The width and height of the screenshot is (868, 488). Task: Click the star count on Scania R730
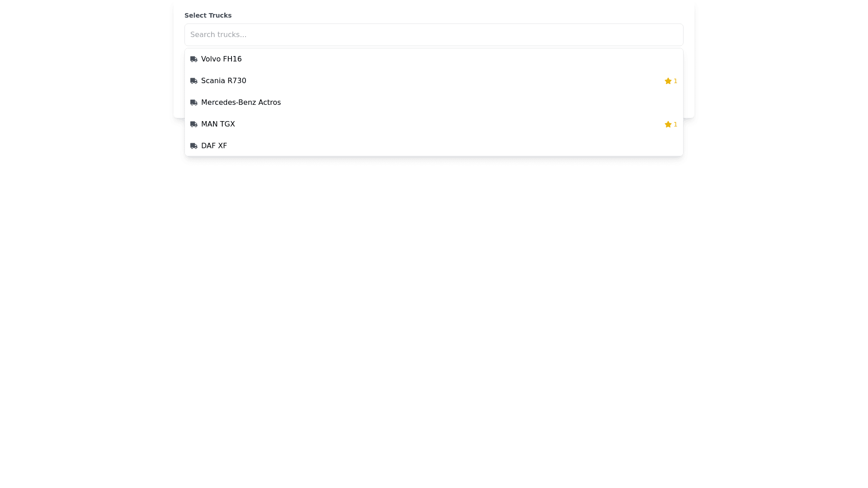tap(675, 81)
